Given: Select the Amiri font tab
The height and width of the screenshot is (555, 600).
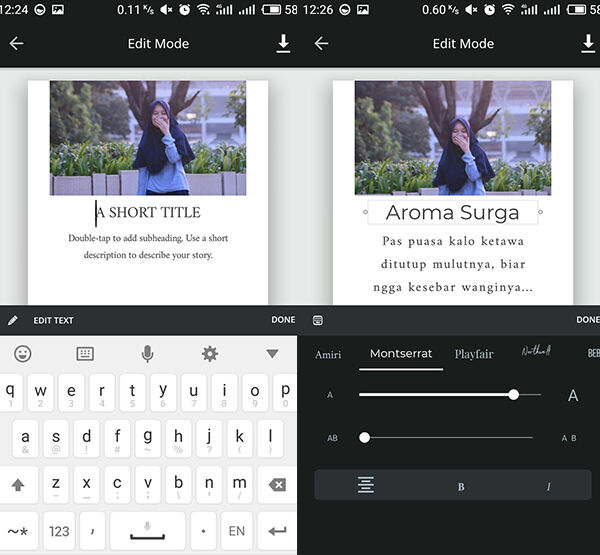Looking at the screenshot, I should (328, 354).
